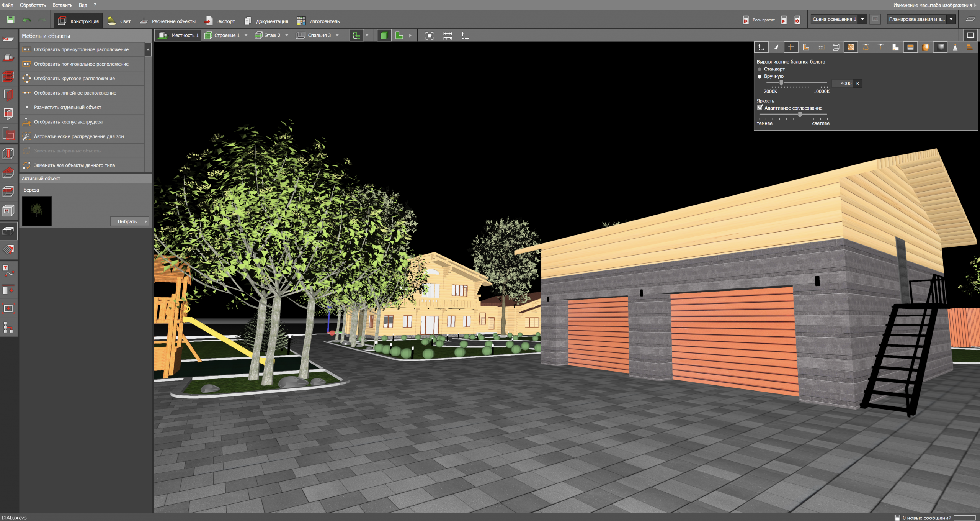Image resolution: width=980 pixels, height=521 pixels.
Task: Toggle the wireframe cube display icon
Action: point(836,48)
